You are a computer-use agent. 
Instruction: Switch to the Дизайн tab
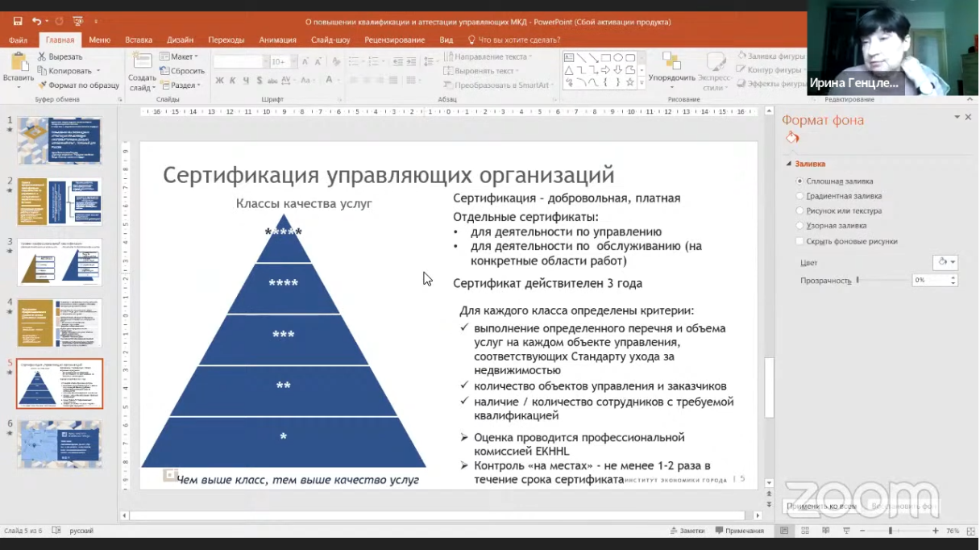180,40
